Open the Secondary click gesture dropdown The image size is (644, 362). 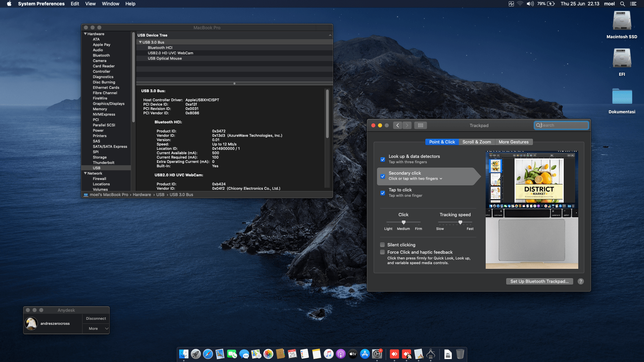pyautogui.click(x=441, y=179)
